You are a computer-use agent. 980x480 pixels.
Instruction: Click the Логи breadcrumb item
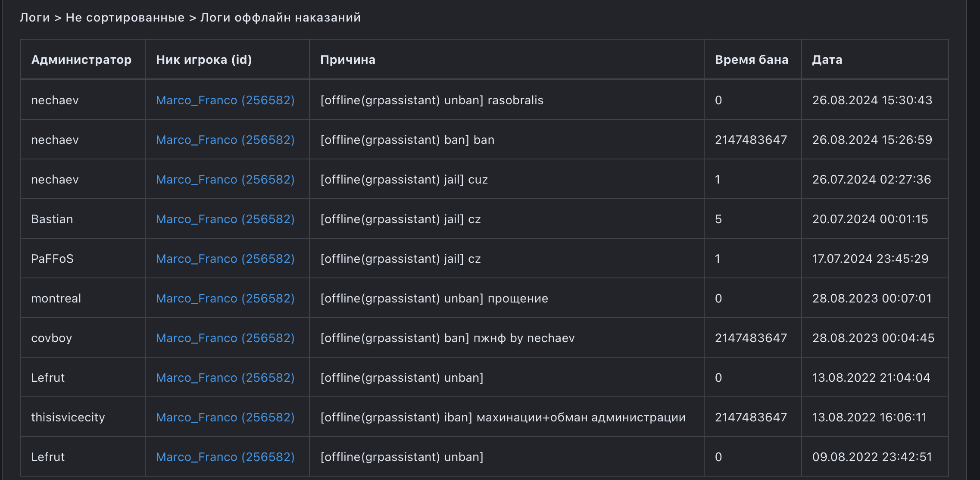pos(34,18)
